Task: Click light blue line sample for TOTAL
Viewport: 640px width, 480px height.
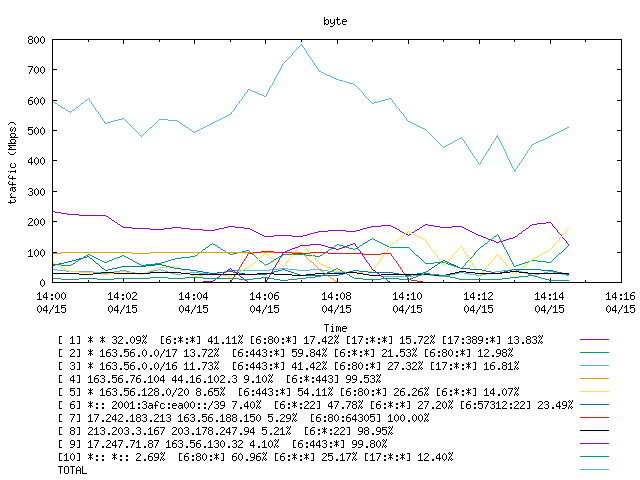Action: (x=594, y=470)
